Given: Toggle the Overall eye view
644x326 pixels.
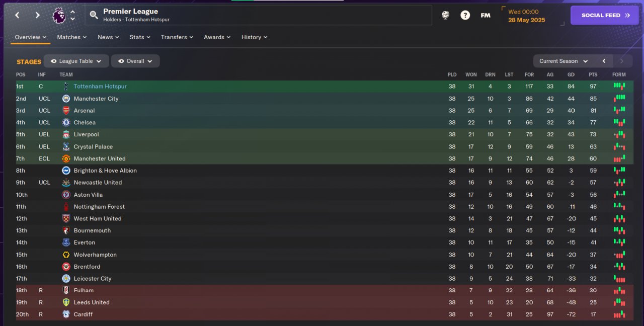Looking at the screenshot, I should tap(135, 61).
